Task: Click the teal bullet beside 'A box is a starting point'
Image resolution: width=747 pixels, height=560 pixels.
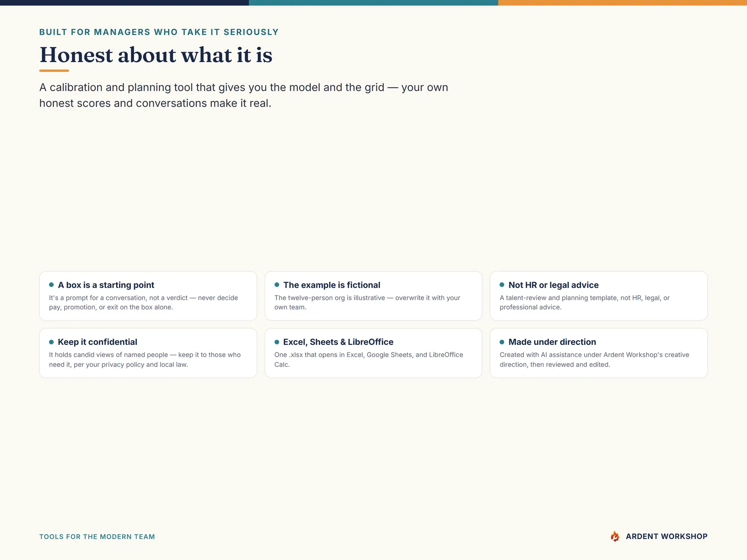Action: click(x=51, y=285)
